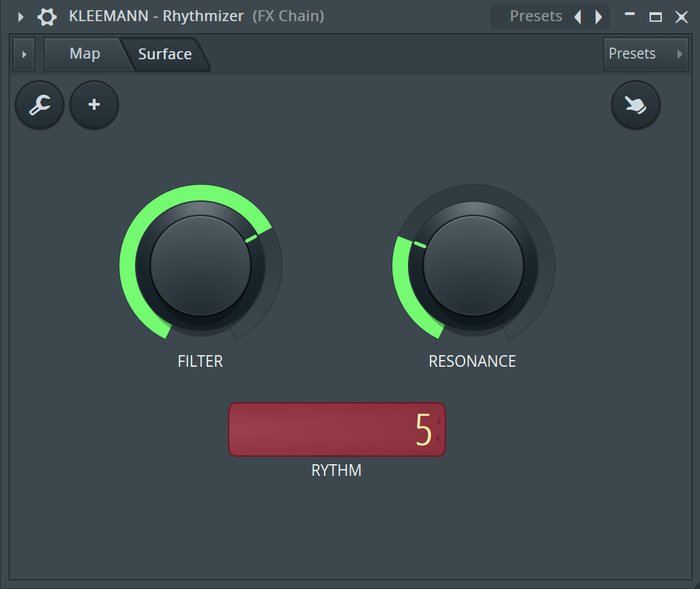This screenshot has width=700, height=589.
Task: Click the FILTER knob
Action: [x=201, y=266]
